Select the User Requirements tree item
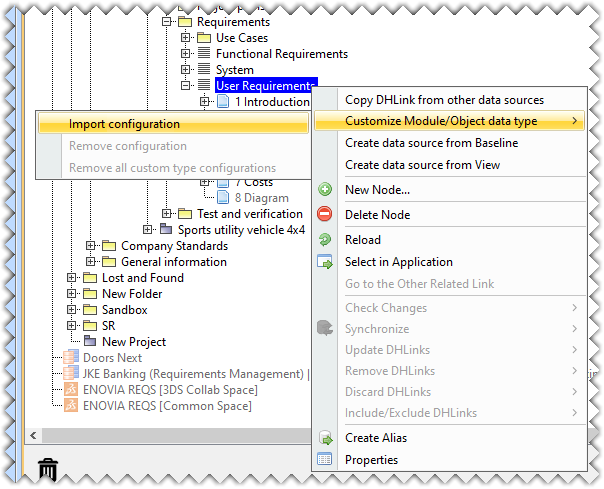This screenshot has height=489, width=604. pos(264,85)
